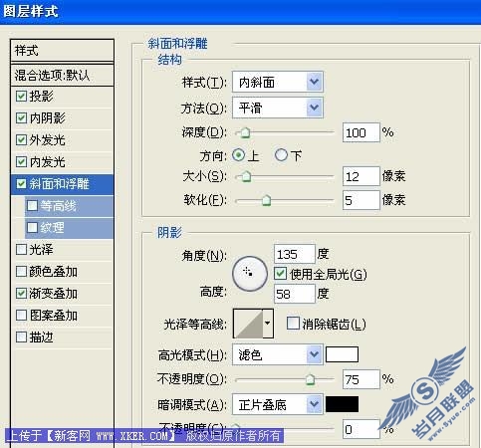Image resolution: width=481 pixels, height=448 pixels.
Task: Toggle 使用全局光 checkbox
Action: 280,274
